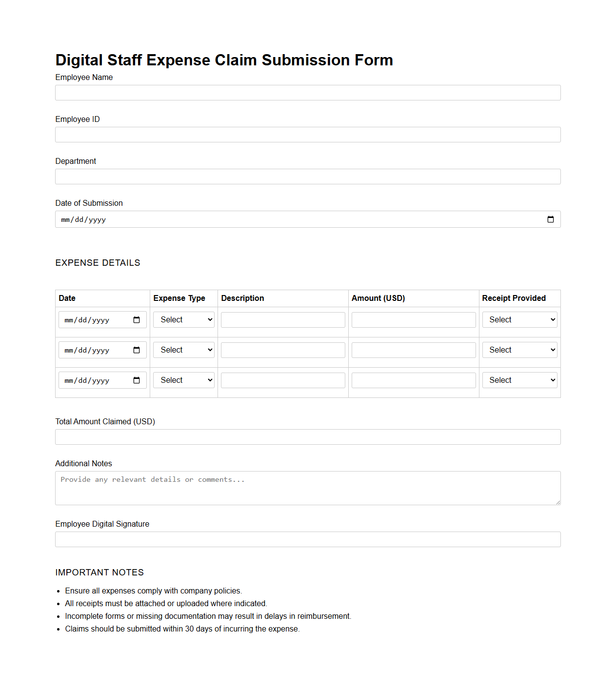The width and height of the screenshot is (616, 691).
Task: Click Amount (USD) field in second row
Action: coord(414,350)
